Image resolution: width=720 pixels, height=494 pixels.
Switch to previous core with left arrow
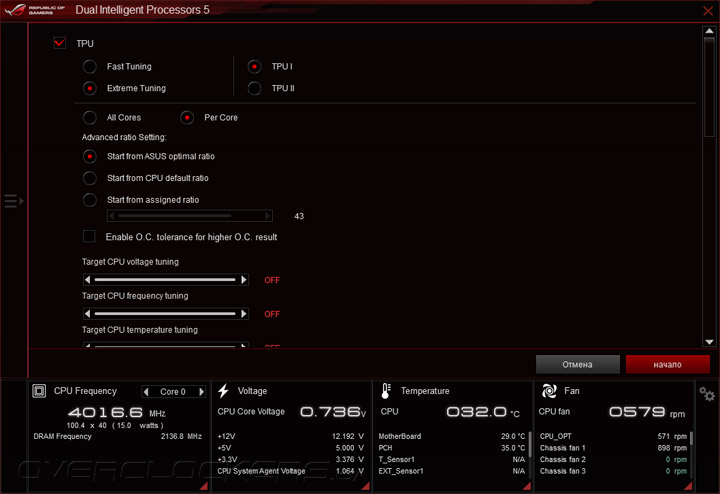point(146,392)
